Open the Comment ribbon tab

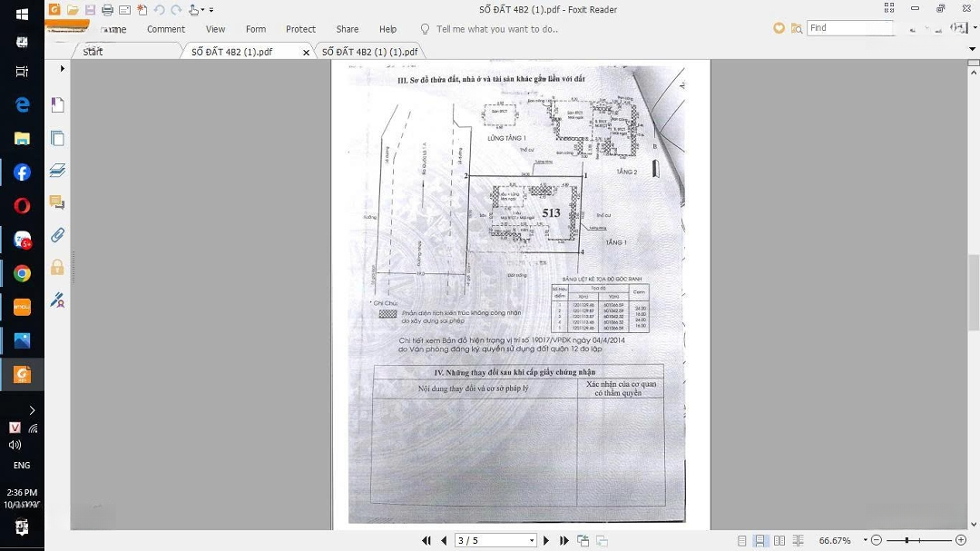[166, 29]
